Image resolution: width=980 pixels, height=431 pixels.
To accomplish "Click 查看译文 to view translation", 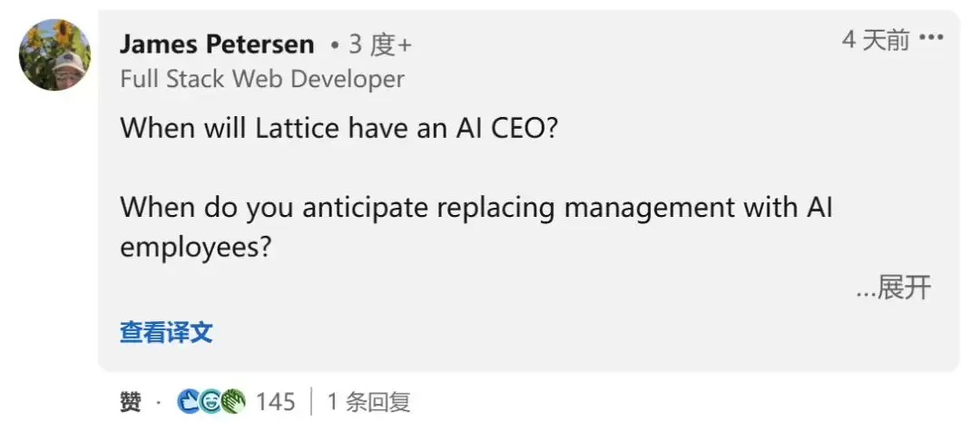I will (x=166, y=332).
